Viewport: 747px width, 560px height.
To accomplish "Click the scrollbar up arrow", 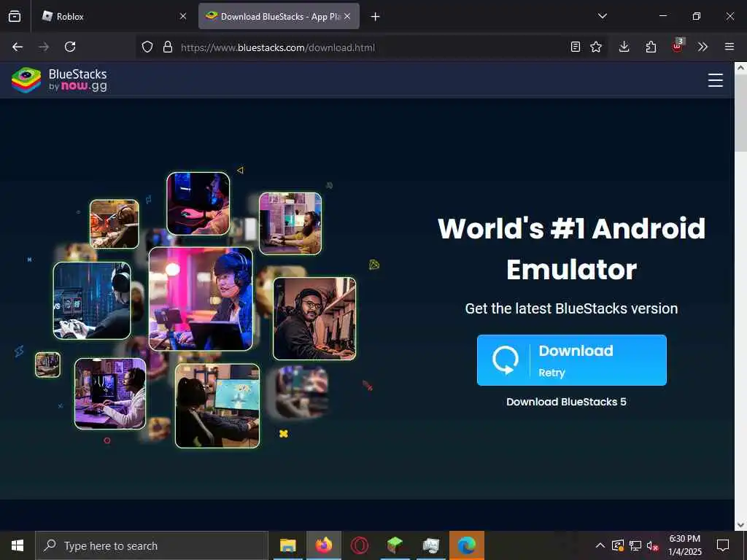I will click(741, 68).
